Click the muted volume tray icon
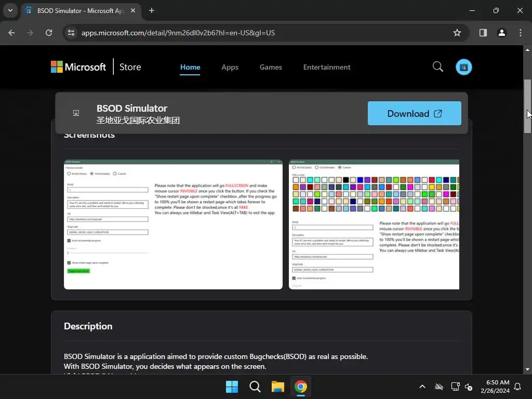532x399 pixels. (x=469, y=387)
